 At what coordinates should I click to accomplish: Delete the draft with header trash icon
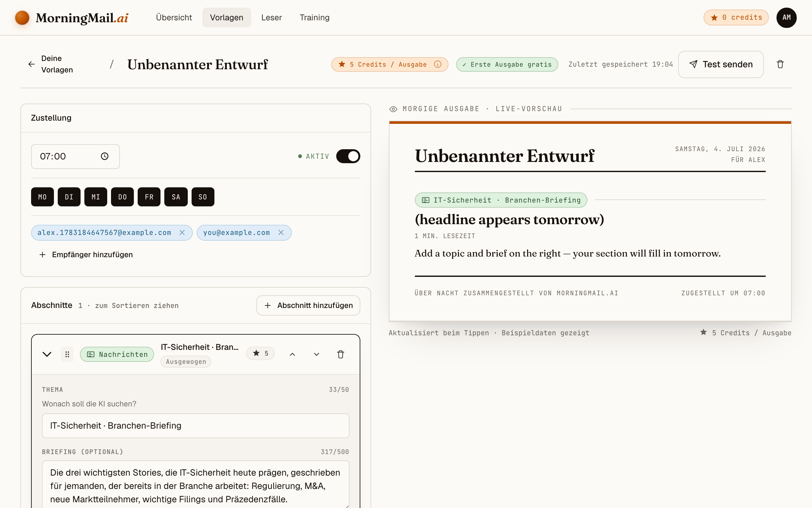[780, 64]
